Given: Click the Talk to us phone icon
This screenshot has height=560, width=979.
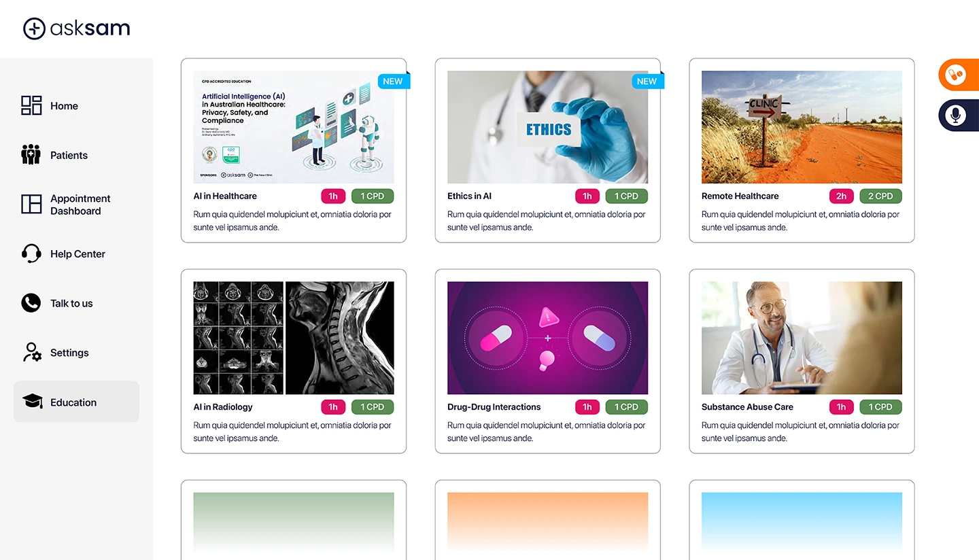Looking at the screenshot, I should point(31,303).
